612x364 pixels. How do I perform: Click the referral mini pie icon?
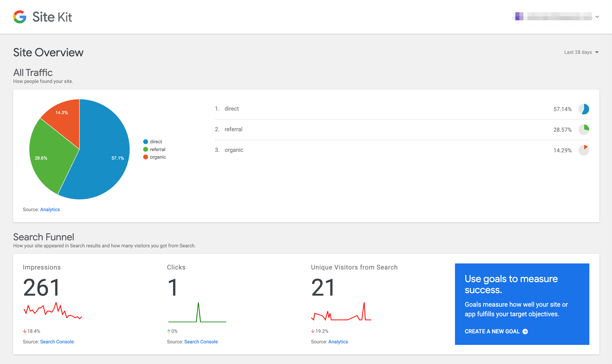(584, 130)
